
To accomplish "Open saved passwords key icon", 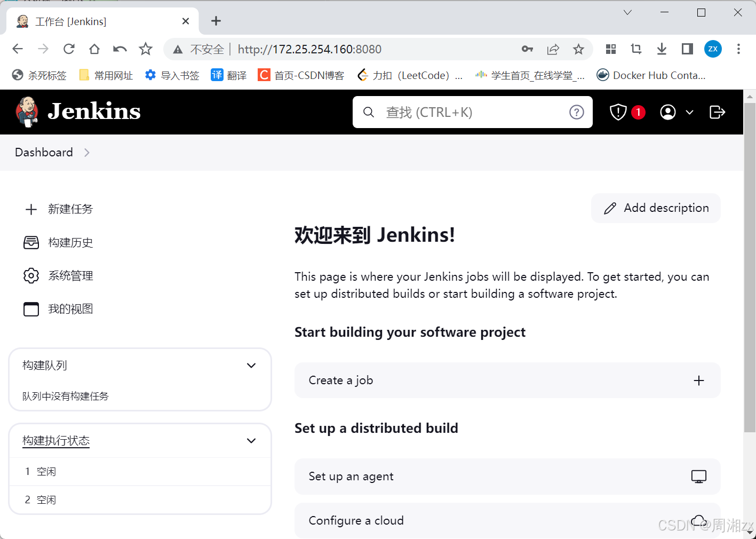I will point(527,49).
